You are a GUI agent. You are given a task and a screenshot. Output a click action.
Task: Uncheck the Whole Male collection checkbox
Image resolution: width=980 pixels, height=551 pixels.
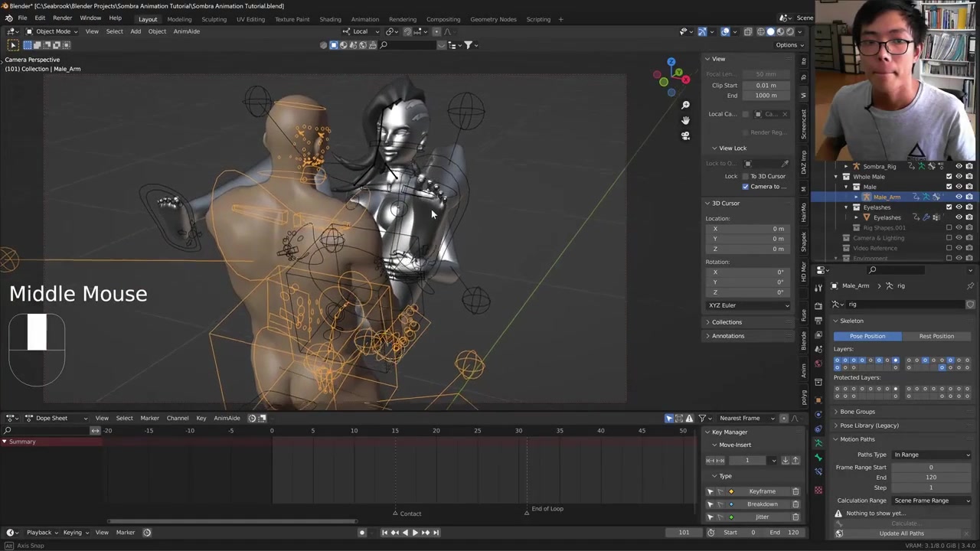tap(949, 177)
